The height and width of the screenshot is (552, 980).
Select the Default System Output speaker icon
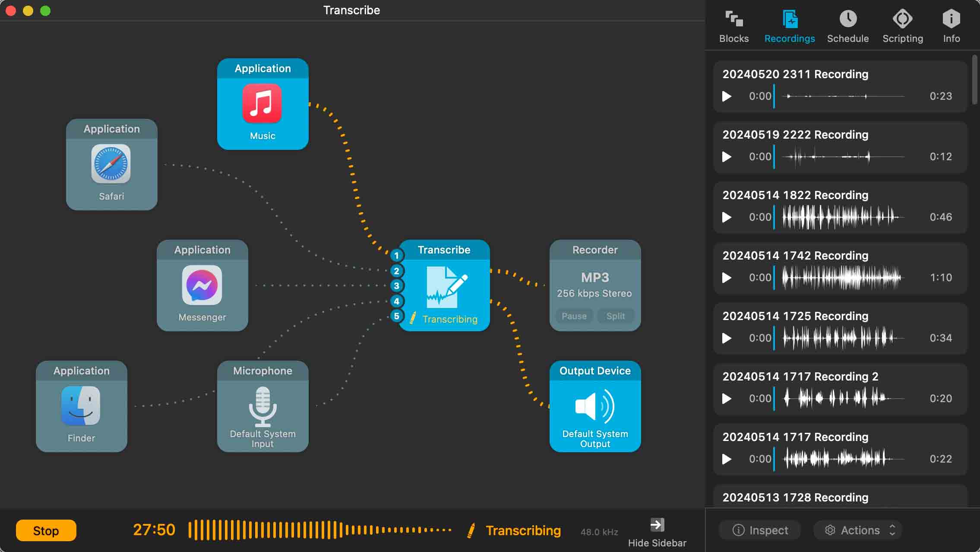coord(595,406)
